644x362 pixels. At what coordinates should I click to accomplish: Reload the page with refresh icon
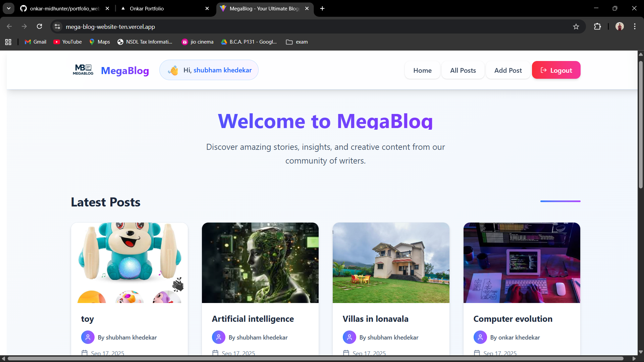[39, 26]
